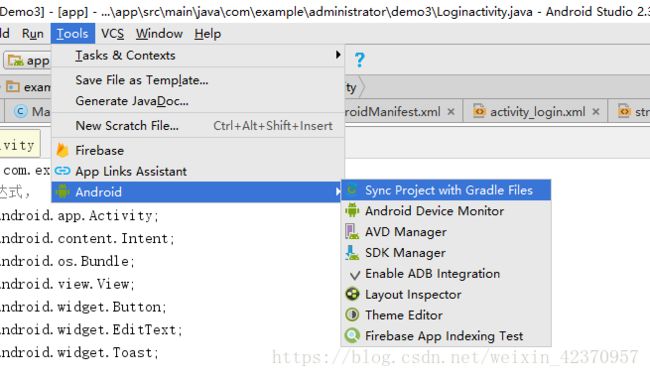Open Theme Editor
This screenshot has height=377, width=650.
coord(446,315)
